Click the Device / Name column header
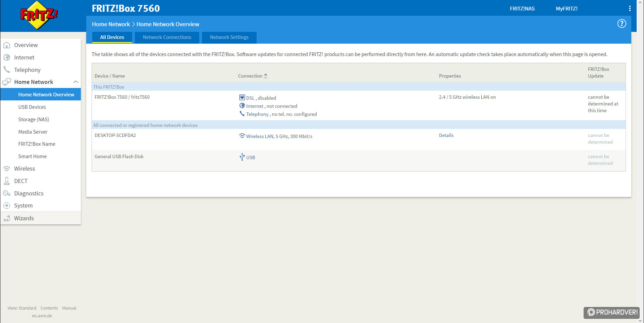The height and width of the screenshot is (323, 644). click(x=110, y=76)
